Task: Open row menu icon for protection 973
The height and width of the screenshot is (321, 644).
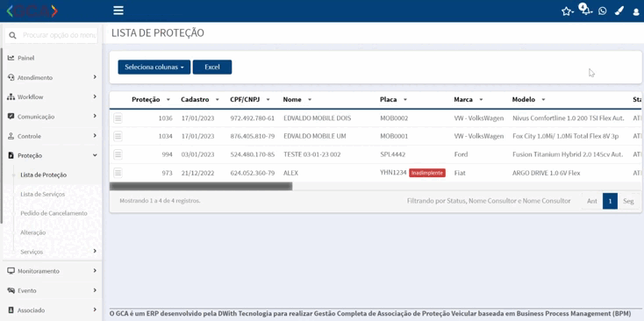Action: (118, 173)
